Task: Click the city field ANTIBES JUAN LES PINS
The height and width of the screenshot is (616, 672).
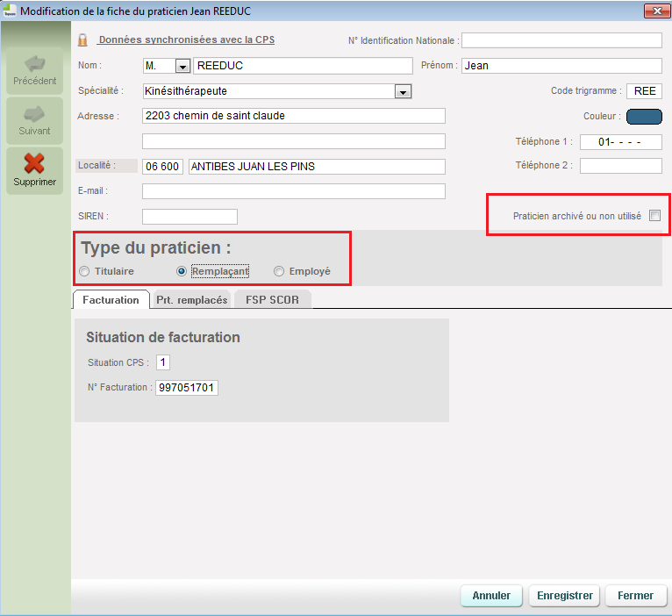Action: click(317, 167)
